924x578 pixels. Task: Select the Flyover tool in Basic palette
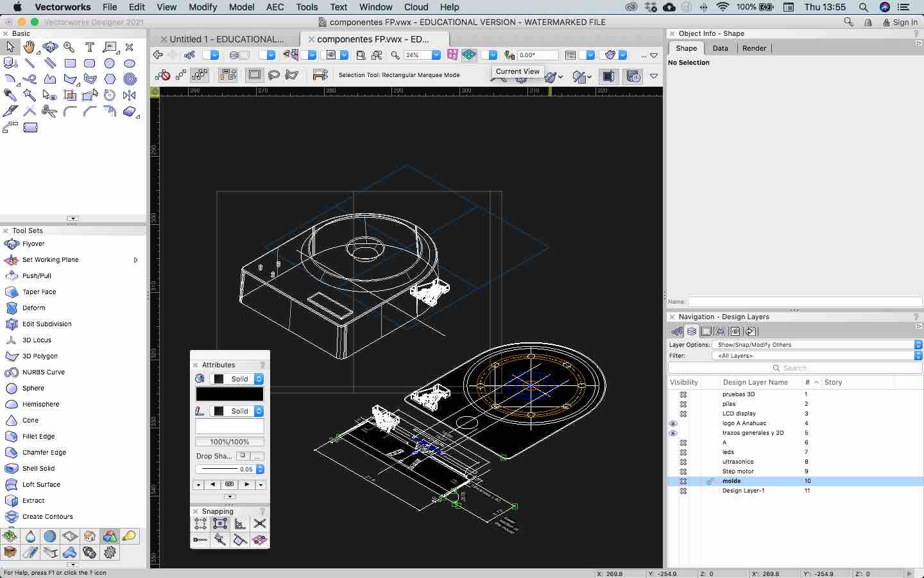pyautogui.click(x=49, y=47)
